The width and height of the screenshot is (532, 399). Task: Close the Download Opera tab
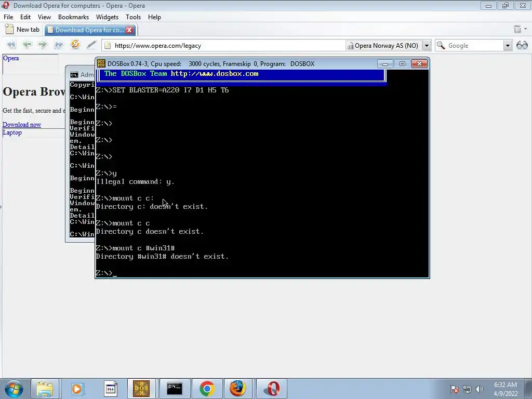pos(129,30)
